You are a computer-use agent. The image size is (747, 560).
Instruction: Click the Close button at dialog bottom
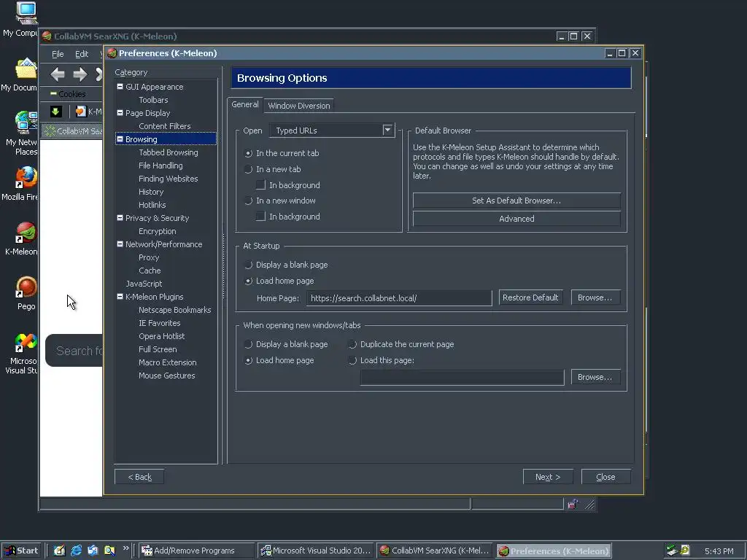(x=605, y=477)
